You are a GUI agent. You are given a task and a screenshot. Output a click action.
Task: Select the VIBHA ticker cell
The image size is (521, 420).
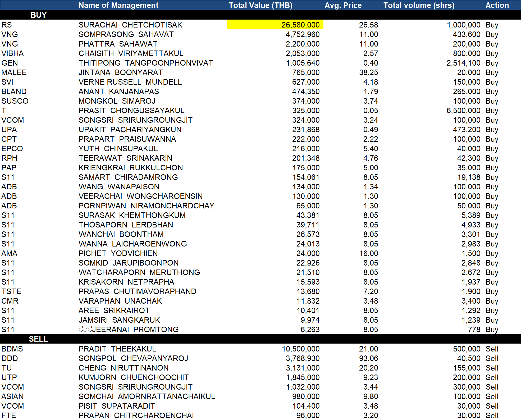click(x=12, y=53)
